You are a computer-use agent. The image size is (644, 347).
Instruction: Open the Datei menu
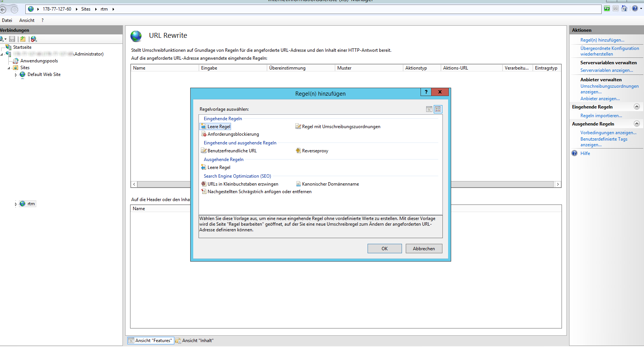[7, 20]
